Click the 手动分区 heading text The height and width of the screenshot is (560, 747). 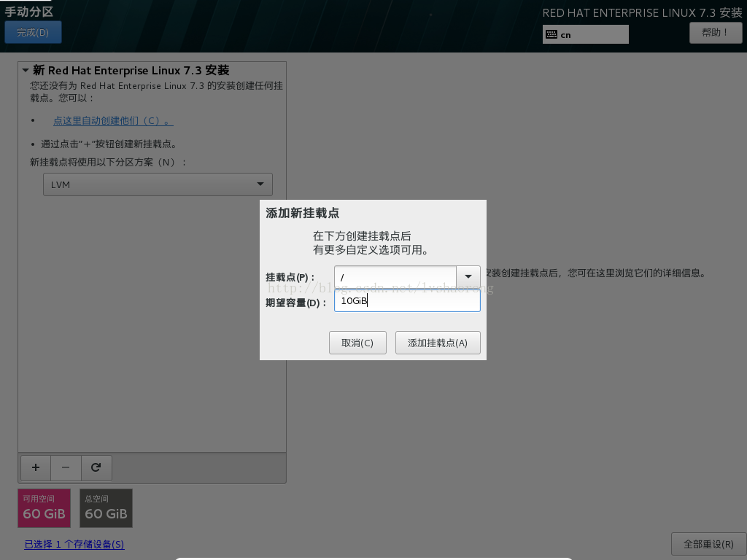pyautogui.click(x=29, y=12)
